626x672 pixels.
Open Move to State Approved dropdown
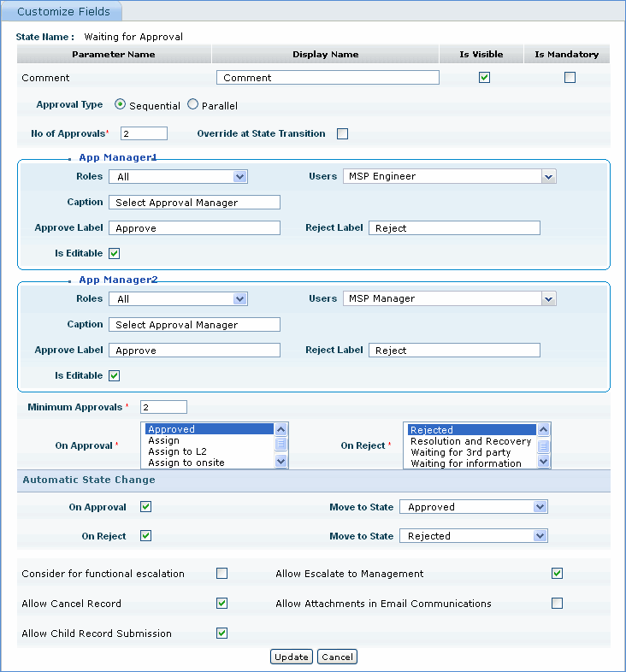click(x=473, y=507)
